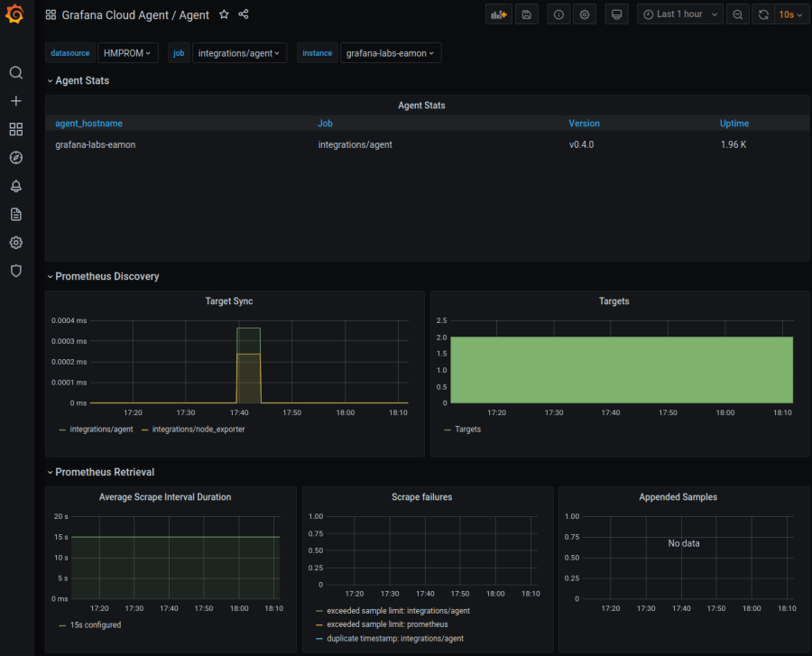
Task: Open the search magnifier in sidebar
Action: [15, 73]
